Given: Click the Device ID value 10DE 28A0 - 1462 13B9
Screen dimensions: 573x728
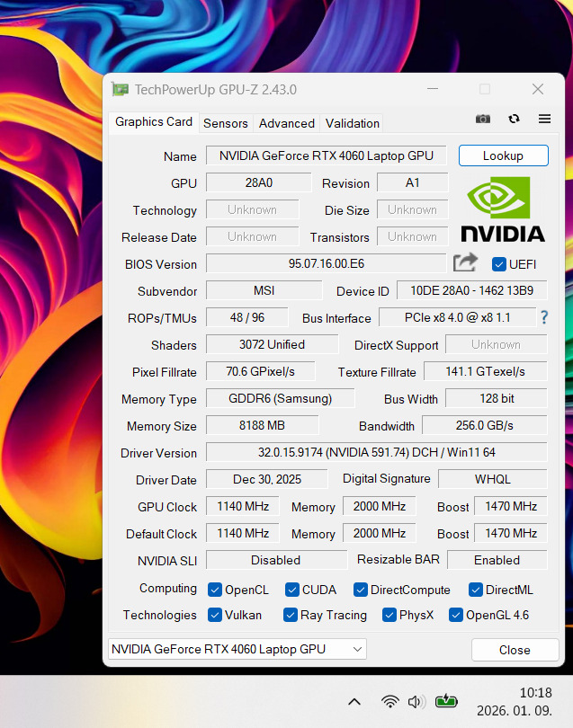Looking at the screenshot, I should [471, 290].
